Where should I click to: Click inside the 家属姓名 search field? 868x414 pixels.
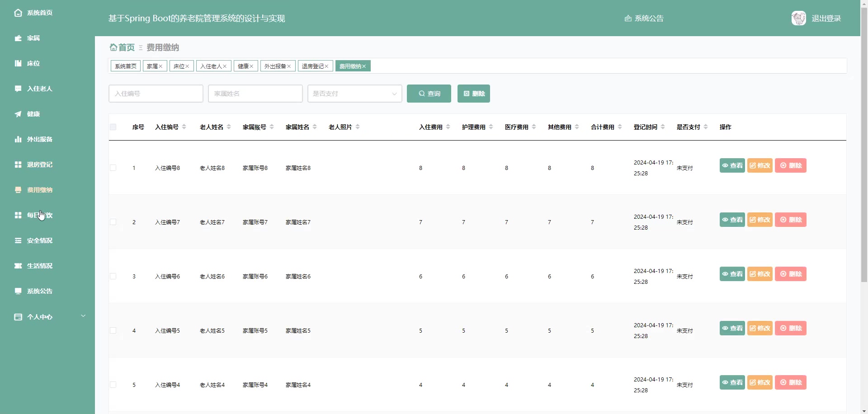click(x=255, y=94)
